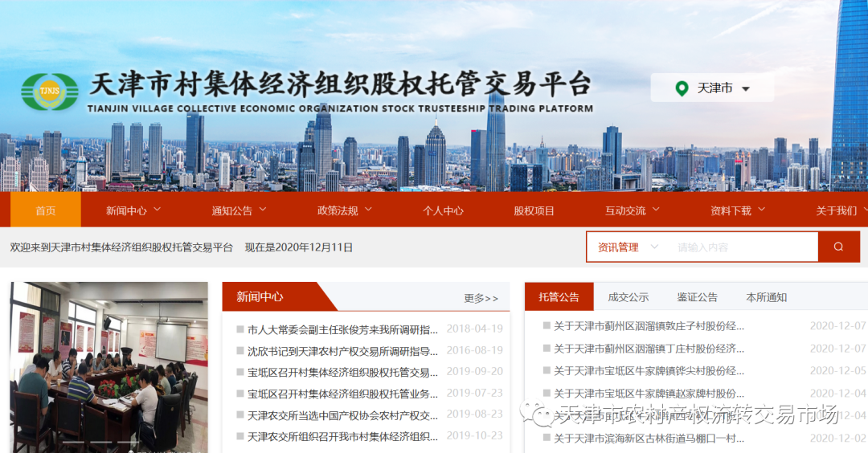Open notice 关于天津市宝坻区牛家牌镇铧尖村股份经
The width and height of the screenshot is (868, 453).
coord(649,370)
